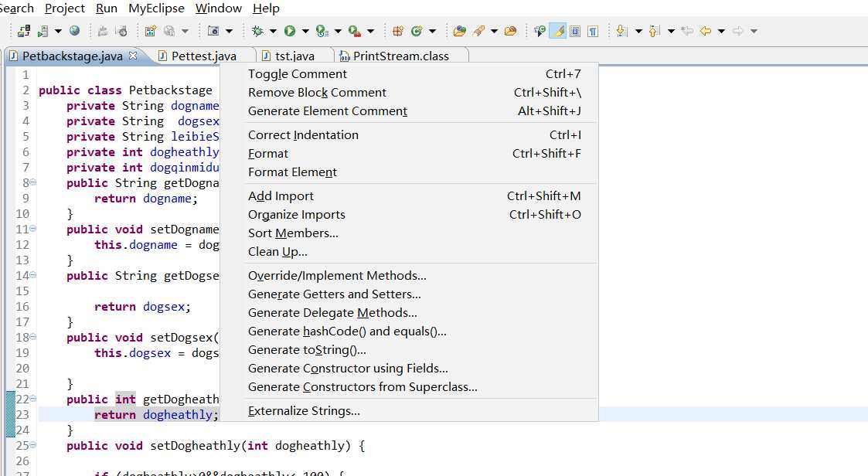
Task: Toggle Mark Occurrences highlighter icon
Action: point(558,31)
